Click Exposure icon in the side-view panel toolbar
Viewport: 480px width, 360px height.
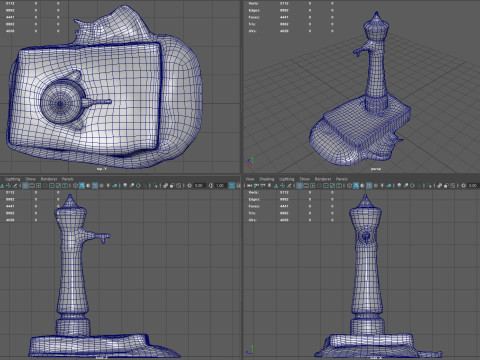(189, 185)
